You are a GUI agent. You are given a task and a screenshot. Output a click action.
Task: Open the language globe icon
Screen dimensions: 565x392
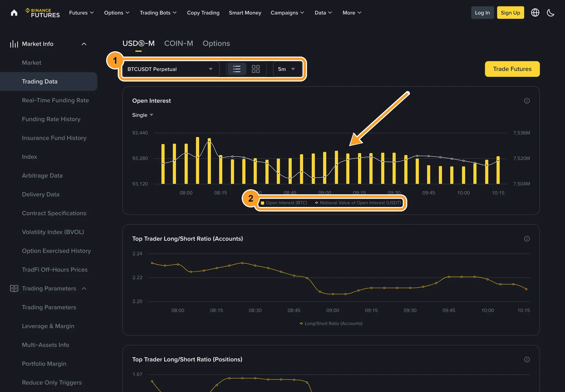(x=535, y=13)
